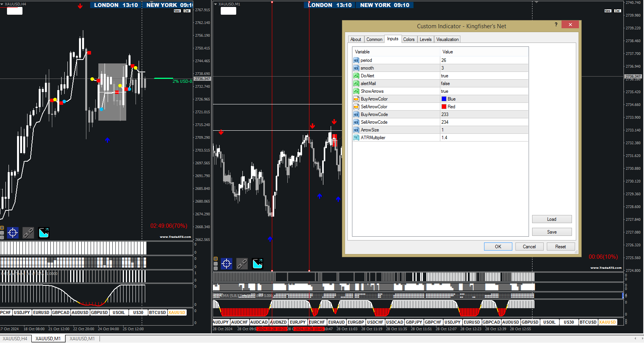
Task: Click the color icon beside SellArrowColor
Action: [x=356, y=107]
